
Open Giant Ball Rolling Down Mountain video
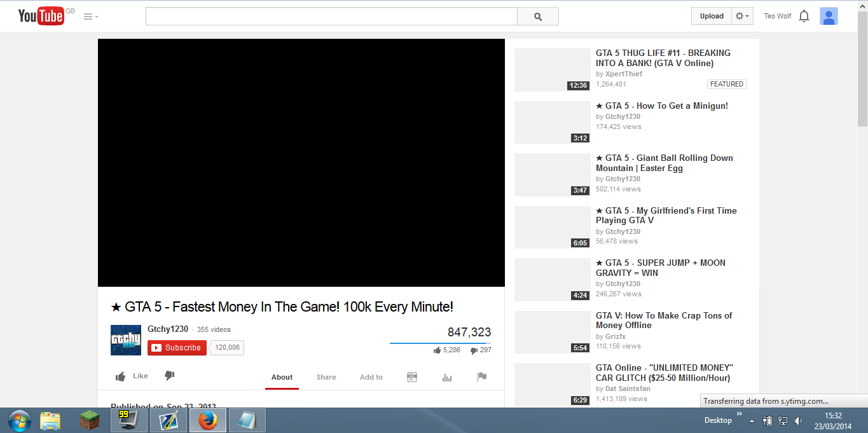click(x=665, y=163)
